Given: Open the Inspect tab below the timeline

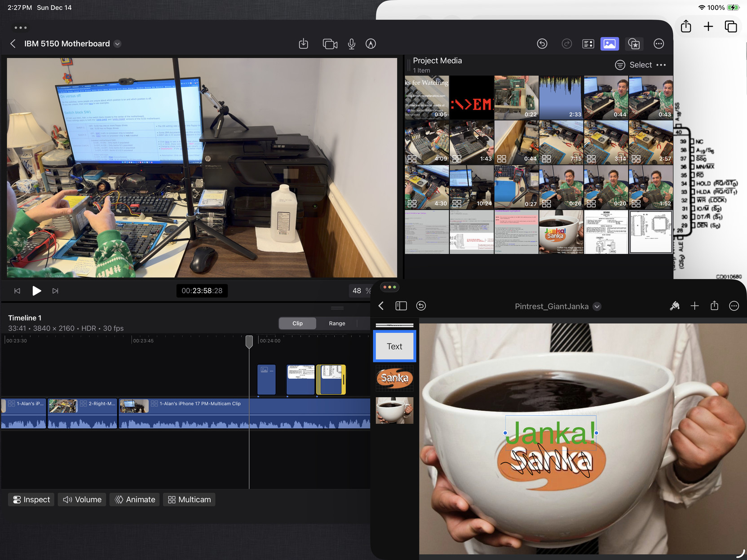Looking at the screenshot, I should [31, 500].
